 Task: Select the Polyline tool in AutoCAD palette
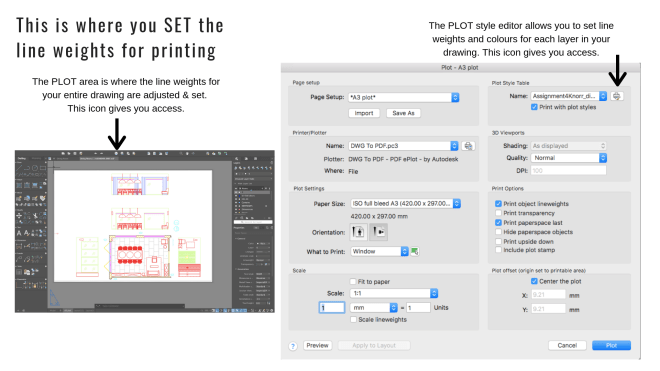[27, 168]
